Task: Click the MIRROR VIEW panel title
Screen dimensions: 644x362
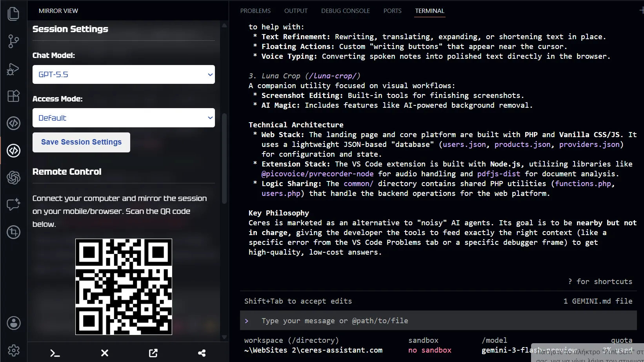Action: (58, 11)
